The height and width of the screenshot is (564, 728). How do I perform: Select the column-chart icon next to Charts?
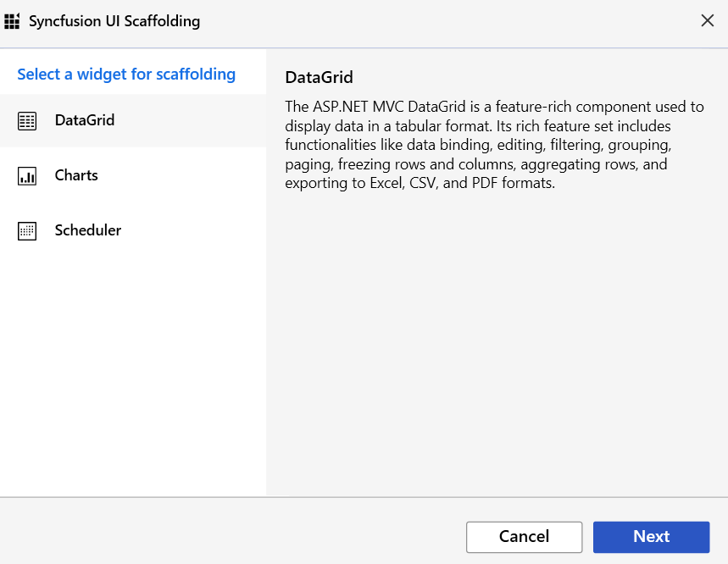click(x=26, y=175)
